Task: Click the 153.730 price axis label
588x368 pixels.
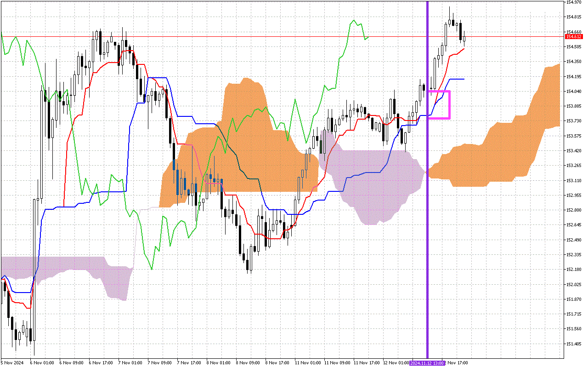Action: click(x=574, y=121)
